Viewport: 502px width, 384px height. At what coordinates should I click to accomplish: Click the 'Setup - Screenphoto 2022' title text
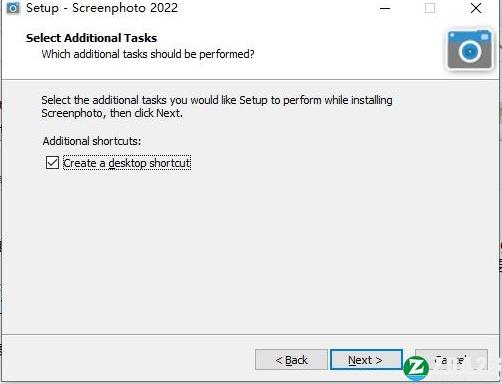coord(102,8)
